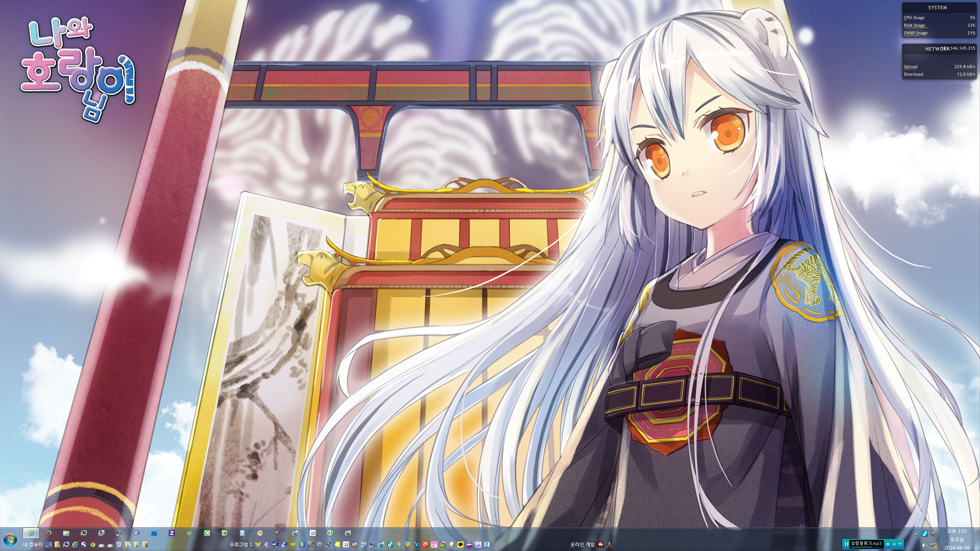The height and width of the screenshot is (551, 980).
Task: Open the calculator taskbar icon
Action: pyautogui.click(x=242, y=533)
